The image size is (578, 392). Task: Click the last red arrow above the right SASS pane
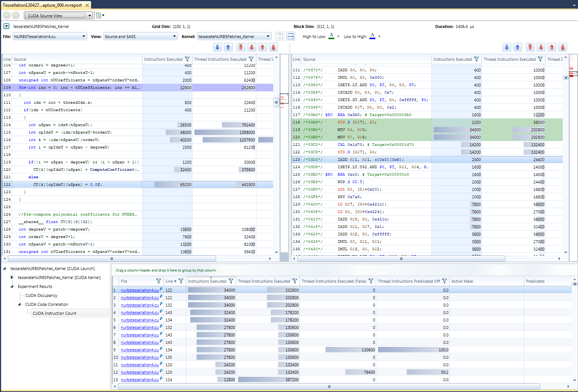(563, 47)
